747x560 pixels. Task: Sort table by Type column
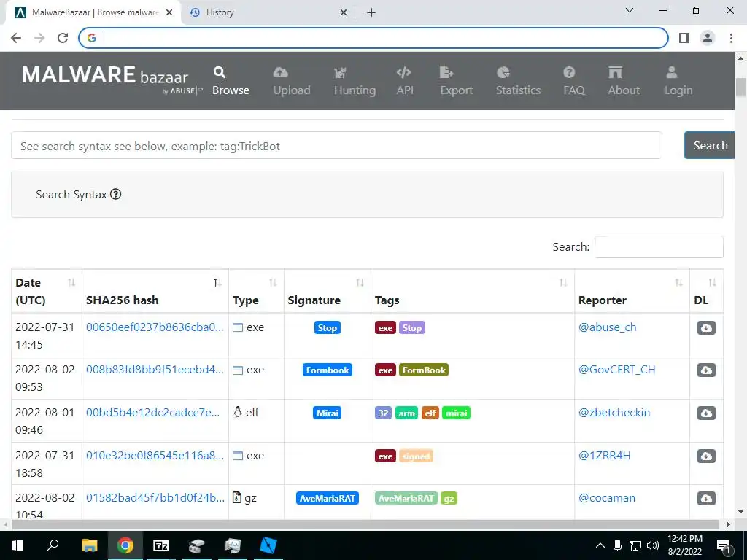click(x=256, y=292)
